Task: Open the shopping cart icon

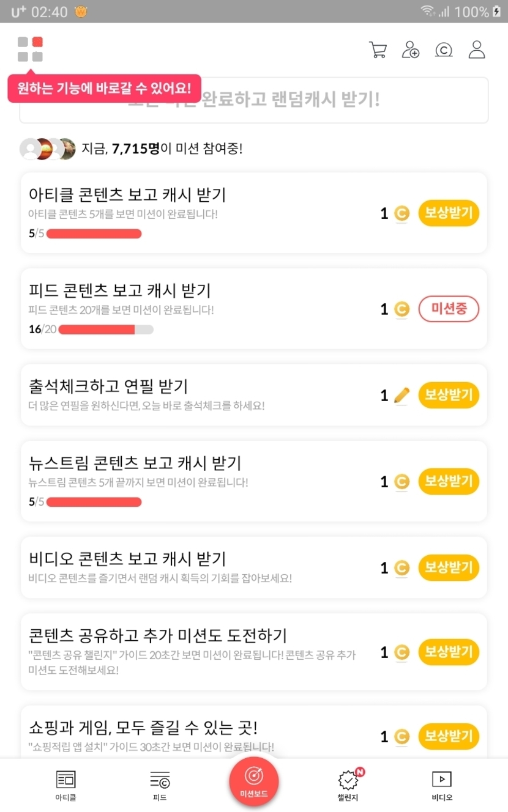Action: [x=378, y=50]
